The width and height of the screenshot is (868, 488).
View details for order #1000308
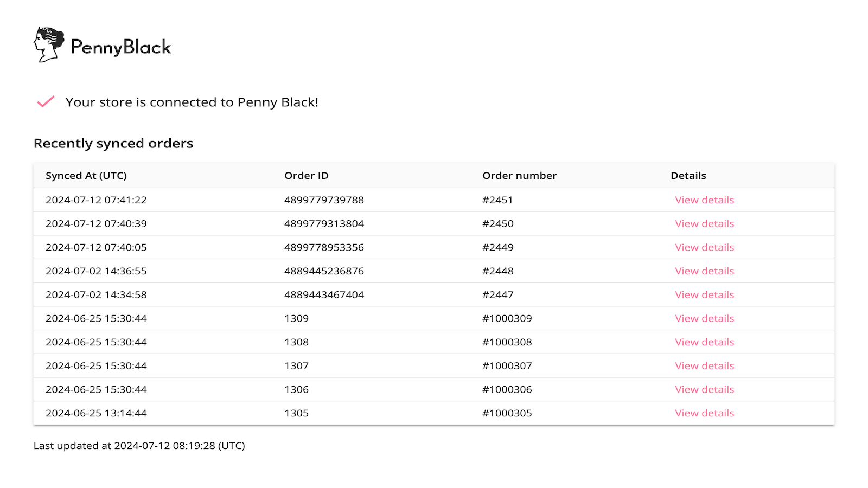click(x=704, y=342)
